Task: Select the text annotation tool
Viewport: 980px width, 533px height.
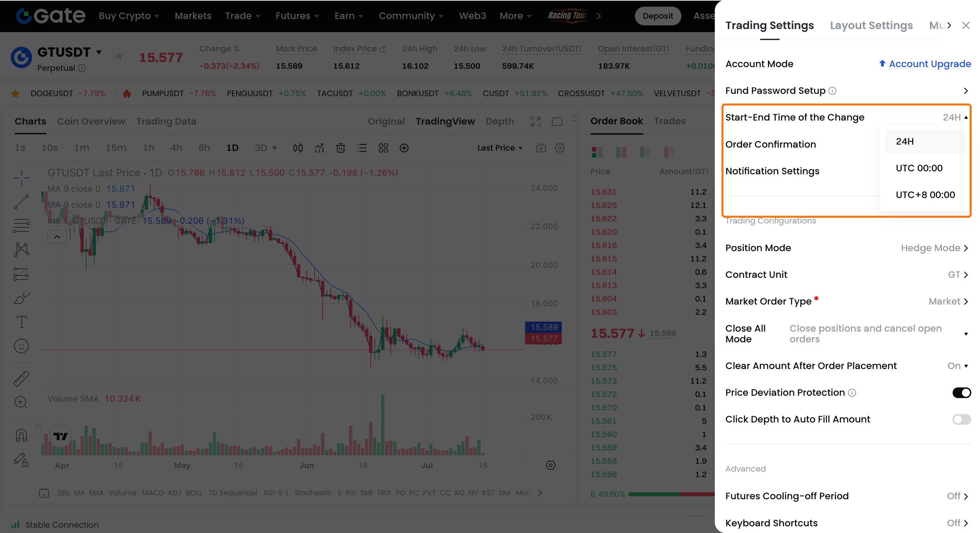Action: [21, 322]
